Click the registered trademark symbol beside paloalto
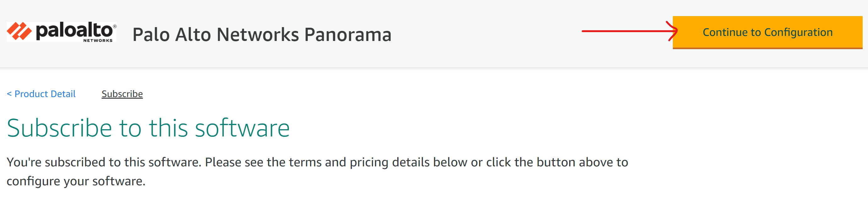868x208 pixels. tap(115, 26)
